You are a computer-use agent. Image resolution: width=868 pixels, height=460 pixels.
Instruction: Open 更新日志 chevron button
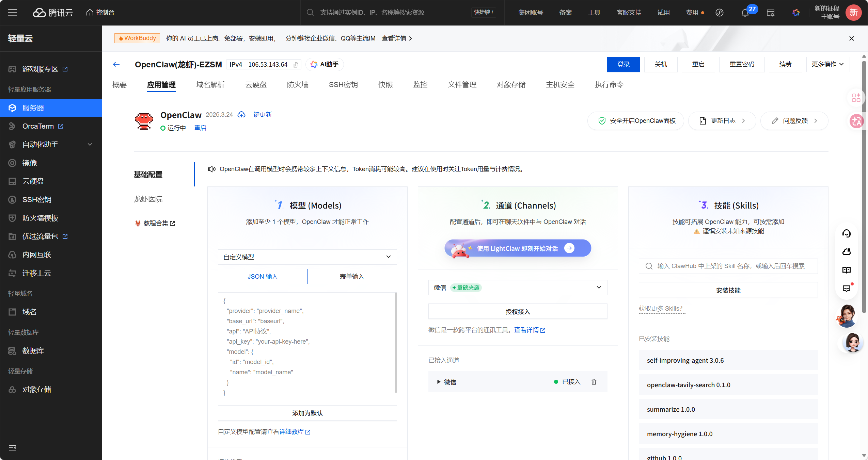click(722, 121)
